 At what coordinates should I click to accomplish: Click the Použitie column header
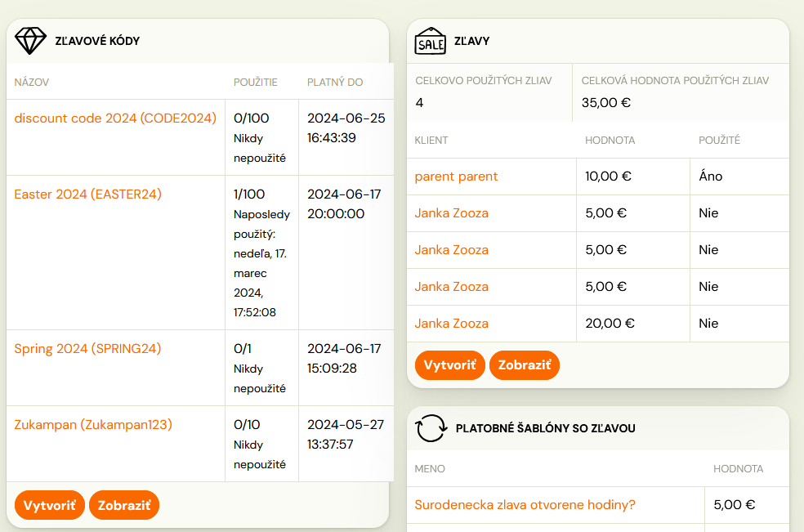click(256, 82)
